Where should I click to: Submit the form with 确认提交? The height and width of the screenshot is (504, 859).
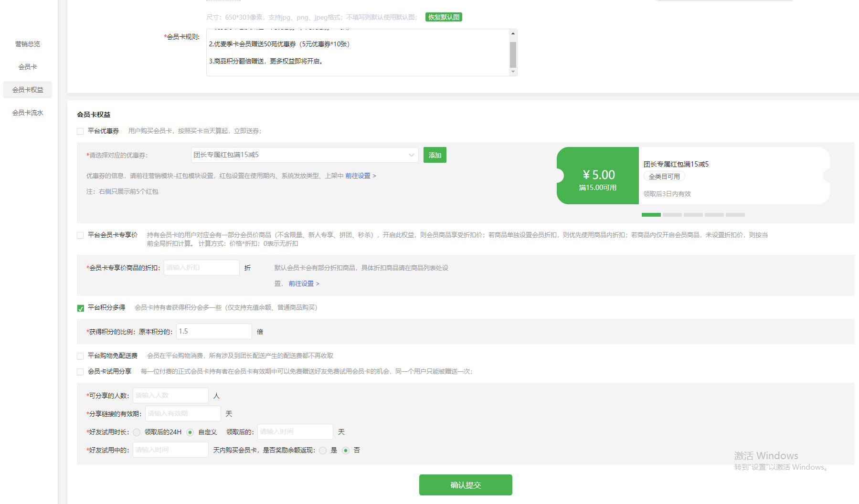coord(465,485)
